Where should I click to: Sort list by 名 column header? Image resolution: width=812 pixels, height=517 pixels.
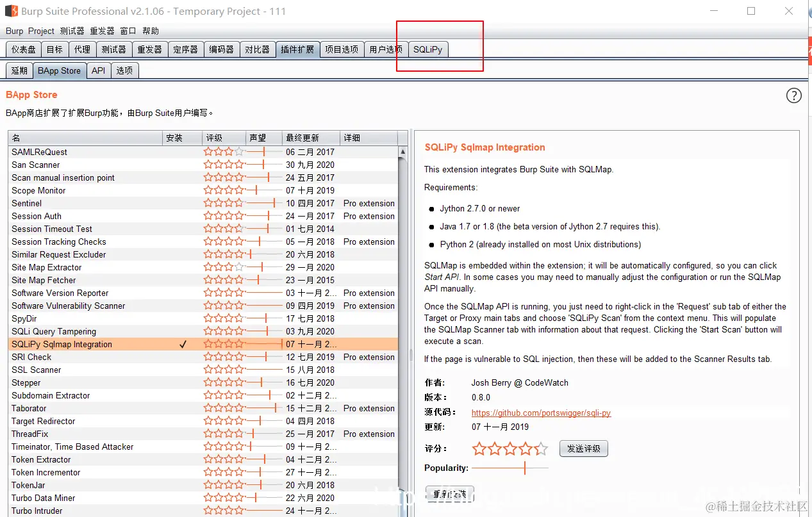click(86, 138)
